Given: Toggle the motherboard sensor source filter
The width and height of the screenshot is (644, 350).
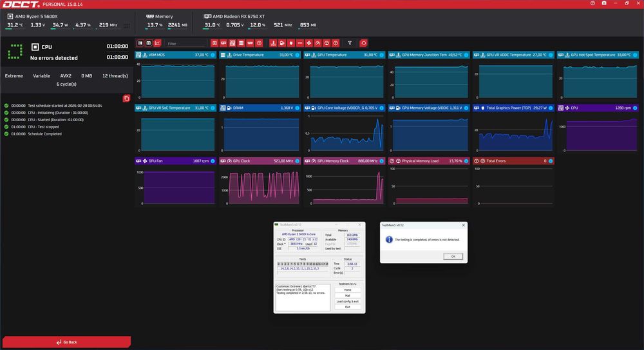Looking at the screenshot, I should [x=232, y=43].
